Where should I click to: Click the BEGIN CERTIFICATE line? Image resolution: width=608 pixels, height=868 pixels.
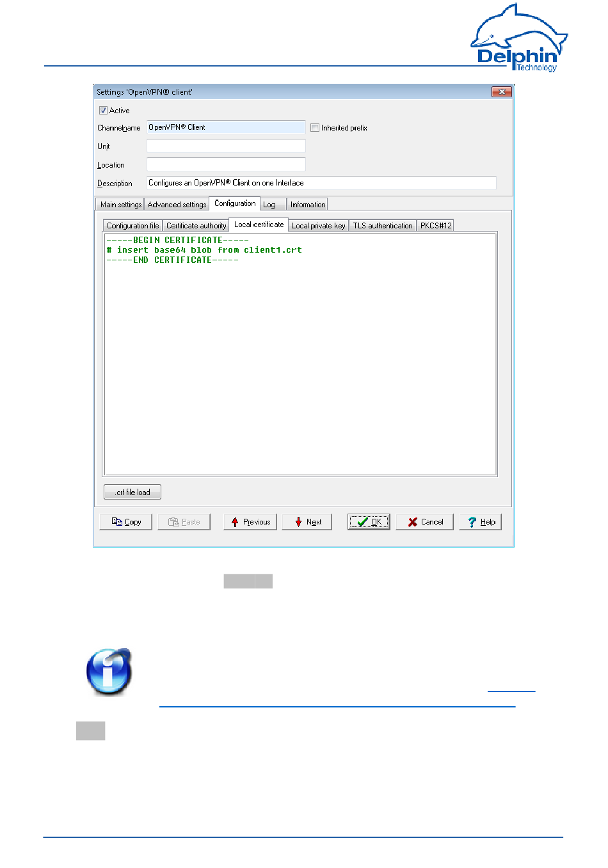pyautogui.click(x=177, y=241)
